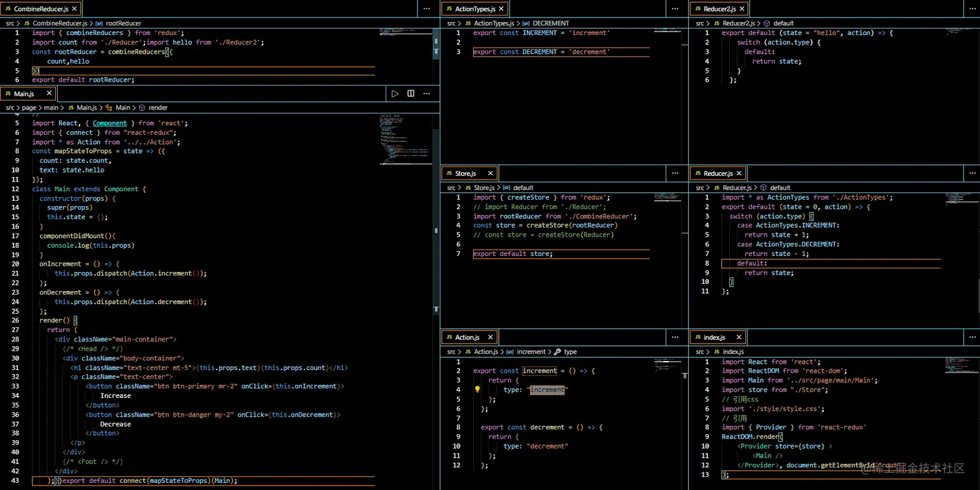
Task: Click the page folder breadcrumb in Main.js path
Action: tap(30, 108)
